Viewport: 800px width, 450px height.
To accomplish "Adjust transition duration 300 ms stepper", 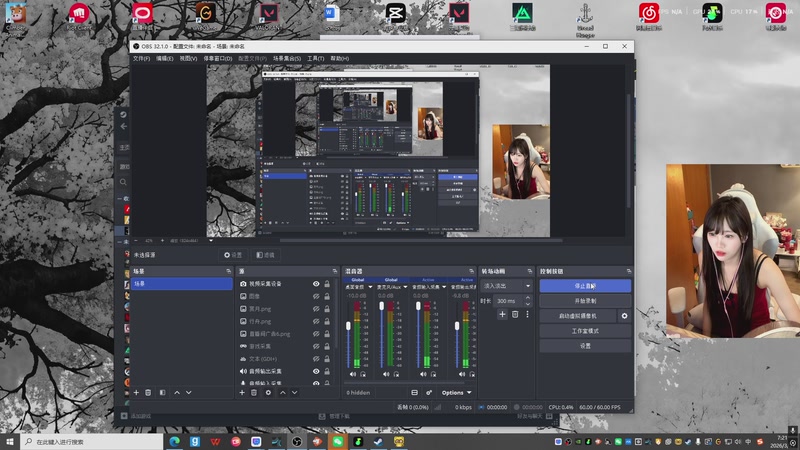I will pos(530,300).
